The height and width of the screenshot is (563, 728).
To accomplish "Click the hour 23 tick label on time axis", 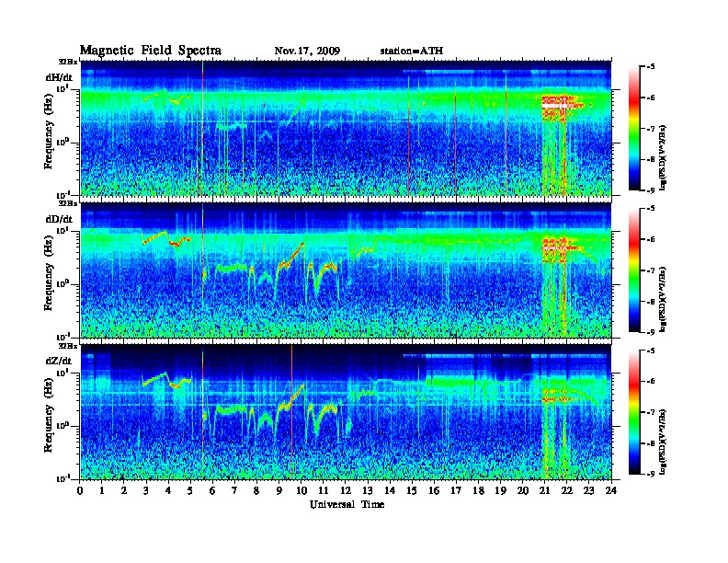I will pyautogui.click(x=588, y=490).
